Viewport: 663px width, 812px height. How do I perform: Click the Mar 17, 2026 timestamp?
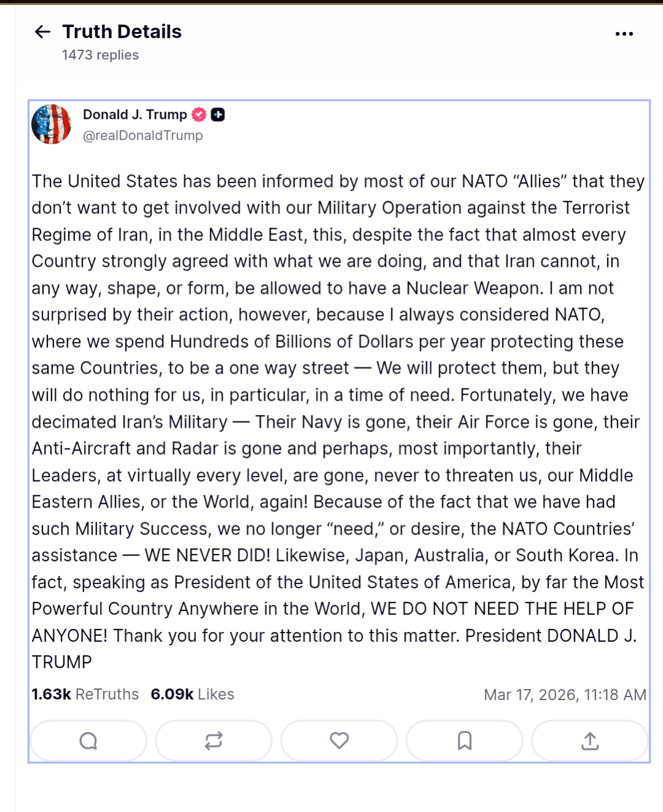565,695
